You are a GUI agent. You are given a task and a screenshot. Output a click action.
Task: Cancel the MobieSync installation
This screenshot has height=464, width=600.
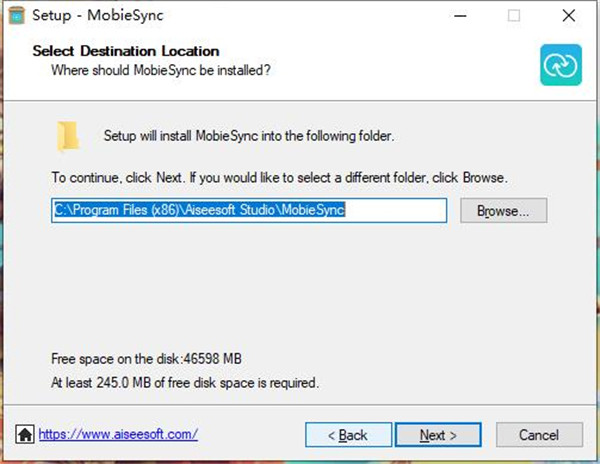click(539, 435)
